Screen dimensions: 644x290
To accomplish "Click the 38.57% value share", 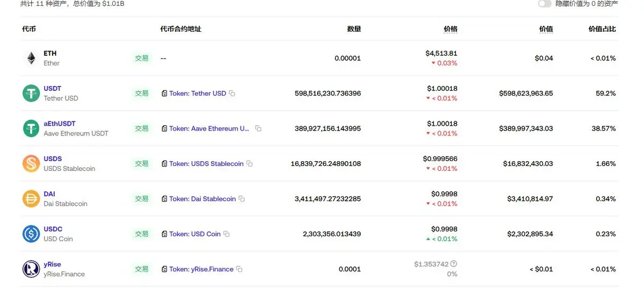I will tap(604, 128).
